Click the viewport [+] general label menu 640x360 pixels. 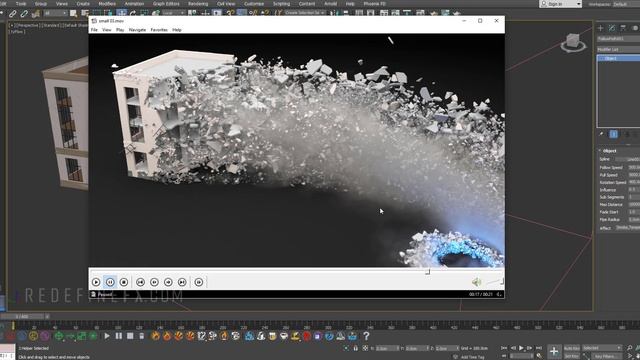pyautogui.click(x=12, y=25)
